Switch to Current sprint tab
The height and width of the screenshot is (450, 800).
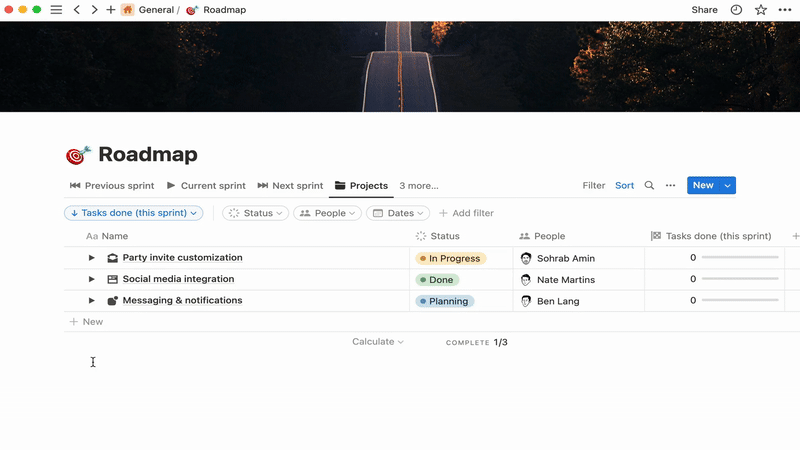pos(206,186)
